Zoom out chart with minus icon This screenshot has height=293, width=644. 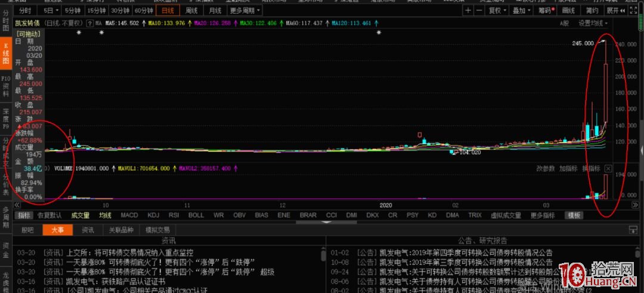[x=479, y=11]
